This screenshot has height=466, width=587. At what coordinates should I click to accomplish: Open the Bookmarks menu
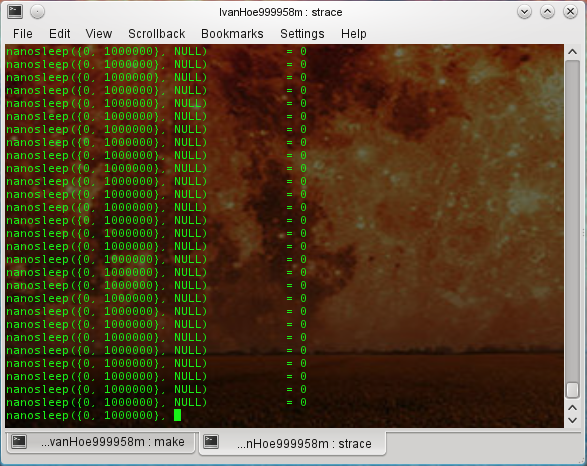232,34
